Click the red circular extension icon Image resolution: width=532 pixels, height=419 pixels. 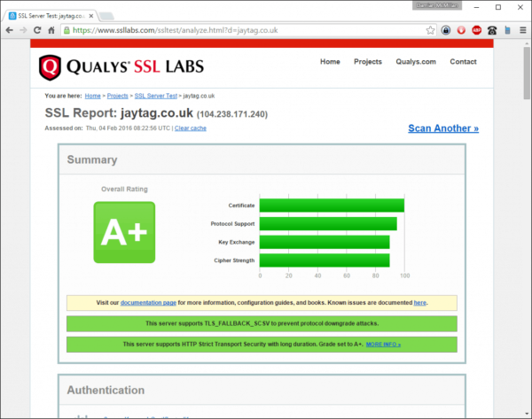click(x=461, y=30)
